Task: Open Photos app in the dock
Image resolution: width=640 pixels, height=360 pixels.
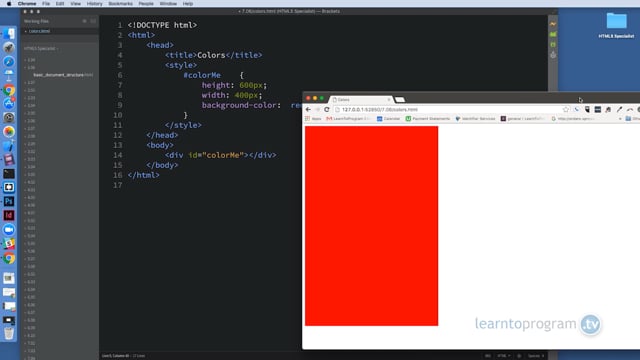Action: point(9,131)
